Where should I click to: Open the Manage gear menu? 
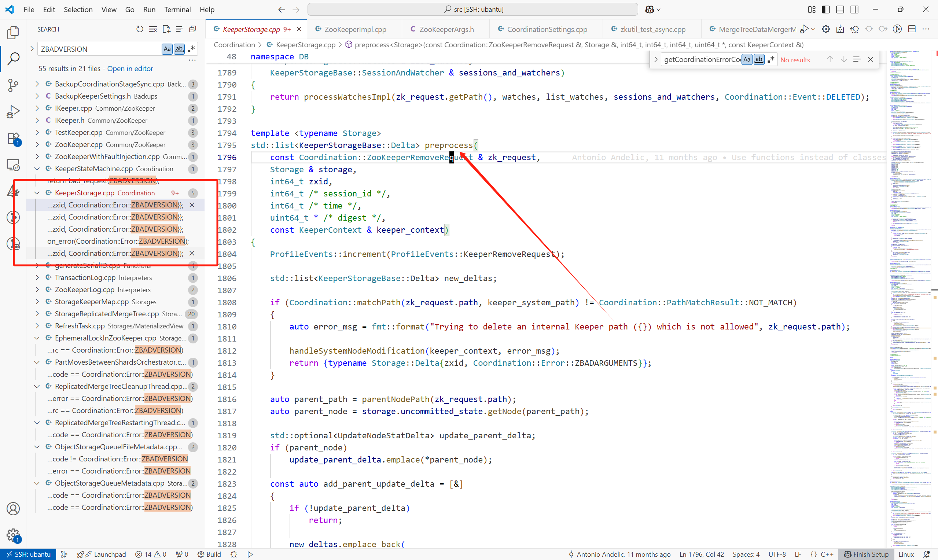tap(13, 535)
